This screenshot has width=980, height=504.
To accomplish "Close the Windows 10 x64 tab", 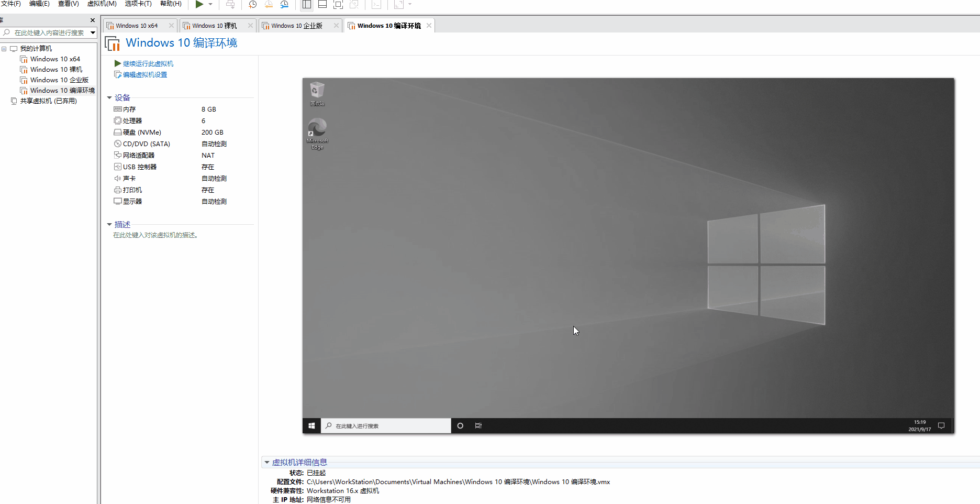I will point(171,26).
